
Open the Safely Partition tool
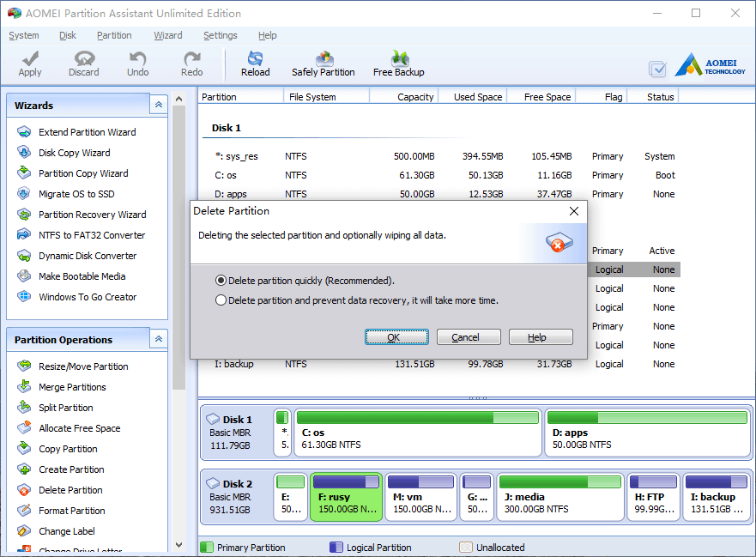323,64
